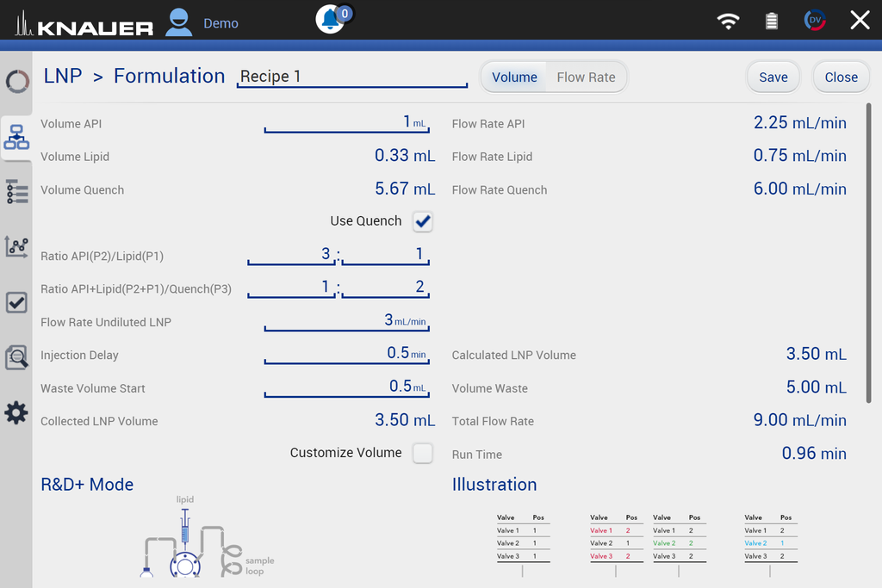Open the notification bell icon
The height and width of the screenshot is (588, 882).
click(x=331, y=20)
